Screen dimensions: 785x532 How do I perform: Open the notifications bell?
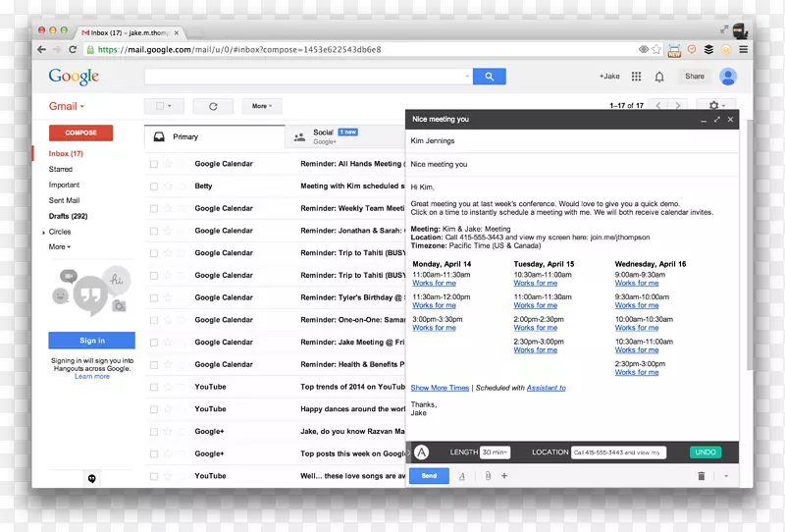pyautogui.click(x=659, y=77)
